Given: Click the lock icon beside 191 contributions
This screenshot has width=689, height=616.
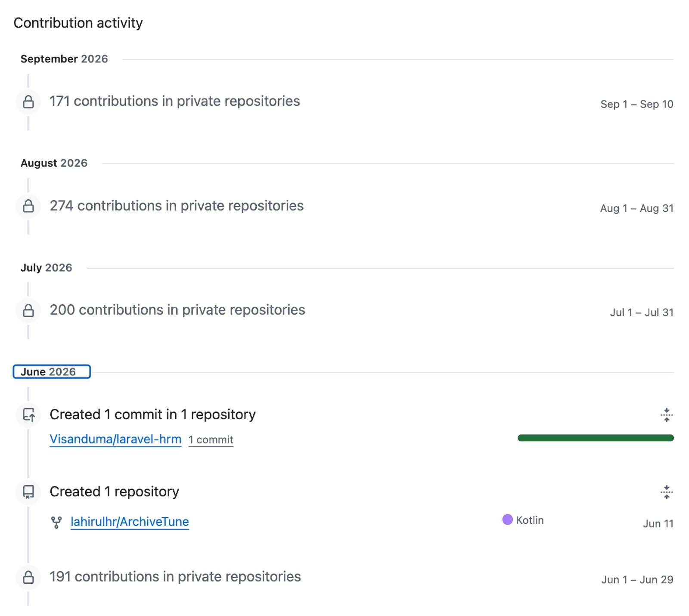Looking at the screenshot, I should (28, 577).
